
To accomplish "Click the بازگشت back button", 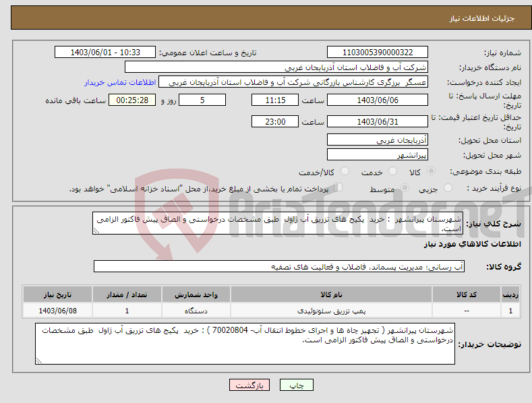I will pyautogui.click(x=249, y=385).
